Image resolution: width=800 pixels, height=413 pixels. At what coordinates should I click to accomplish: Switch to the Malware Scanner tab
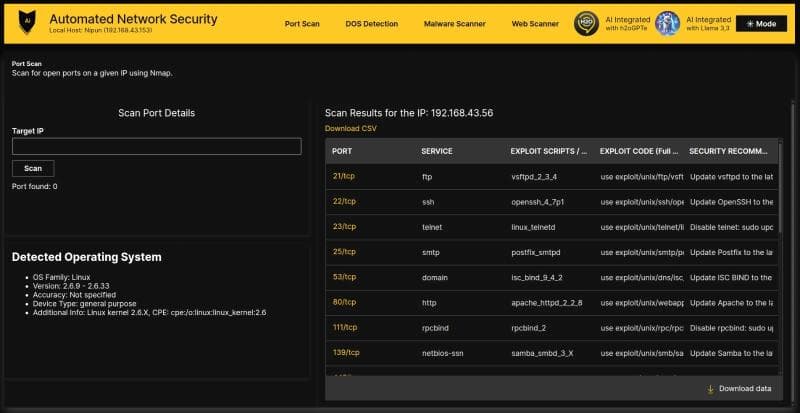[455, 23]
